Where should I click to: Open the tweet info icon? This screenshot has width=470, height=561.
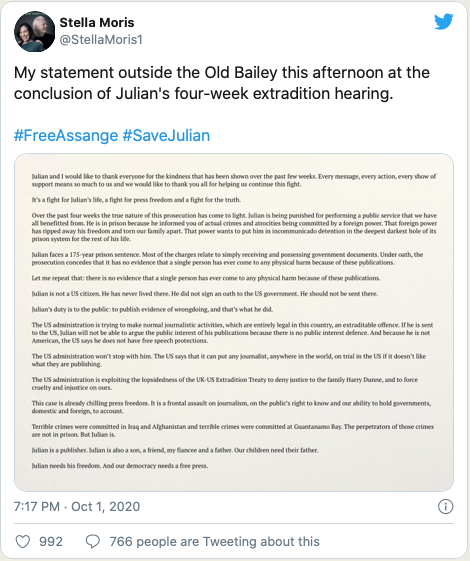445,507
